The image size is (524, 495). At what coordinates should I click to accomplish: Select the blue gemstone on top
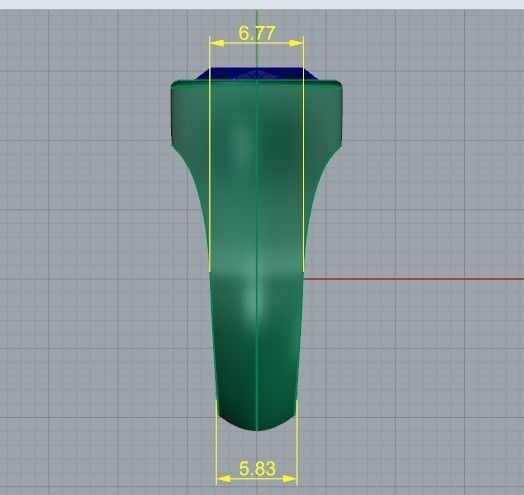tap(256, 74)
